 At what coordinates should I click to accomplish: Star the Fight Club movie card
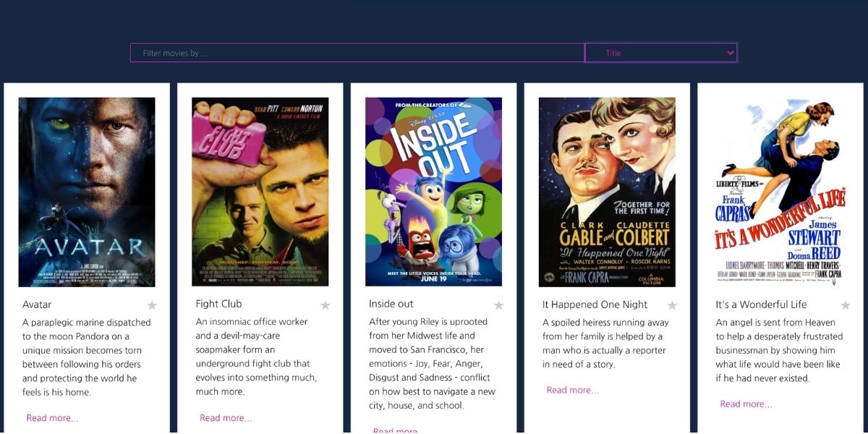[325, 305]
